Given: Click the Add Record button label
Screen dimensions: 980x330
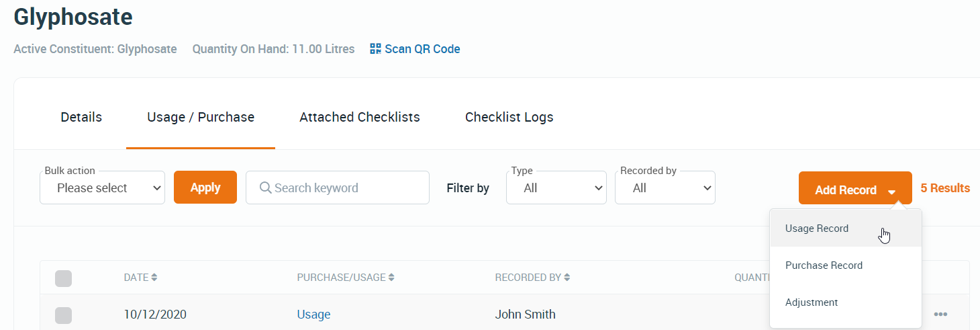Looking at the screenshot, I should [846, 190].
